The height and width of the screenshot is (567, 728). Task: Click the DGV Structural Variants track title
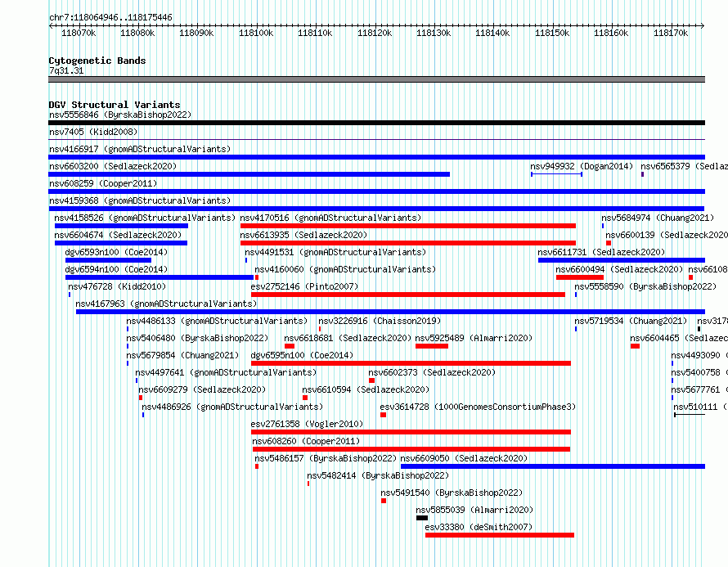click(x=115, y=105)
